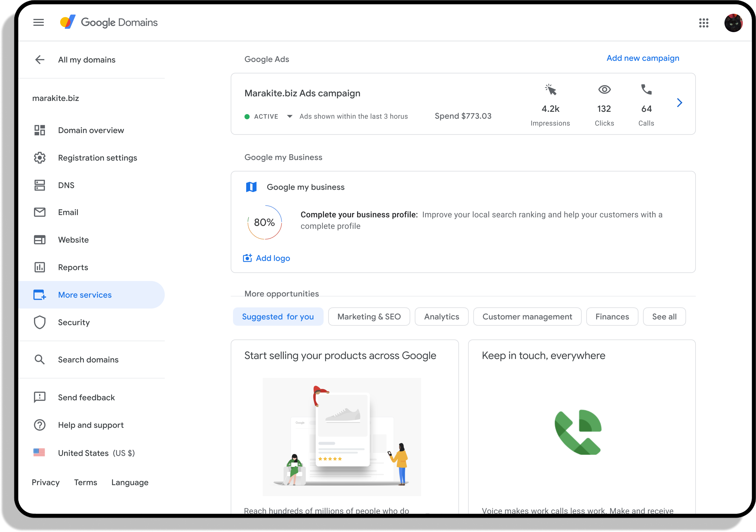Click the Help and support question icon
This screenshot has height=532, width=756.
40,425
